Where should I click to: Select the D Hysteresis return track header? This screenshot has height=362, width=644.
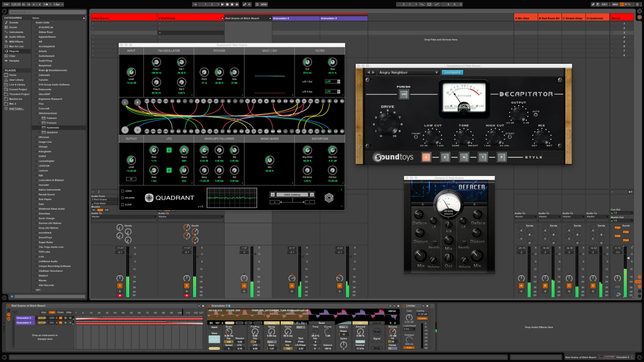[597, 18]
